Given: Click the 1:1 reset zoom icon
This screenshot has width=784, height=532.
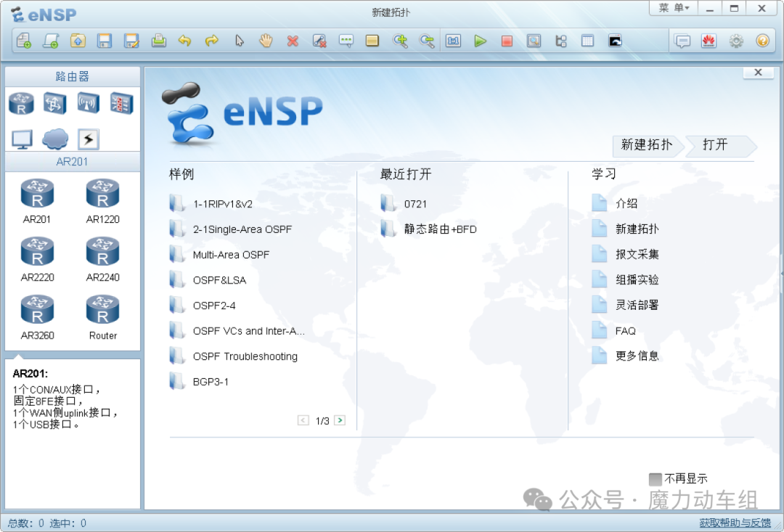Looking at the screenshot, I should (454, 41).
